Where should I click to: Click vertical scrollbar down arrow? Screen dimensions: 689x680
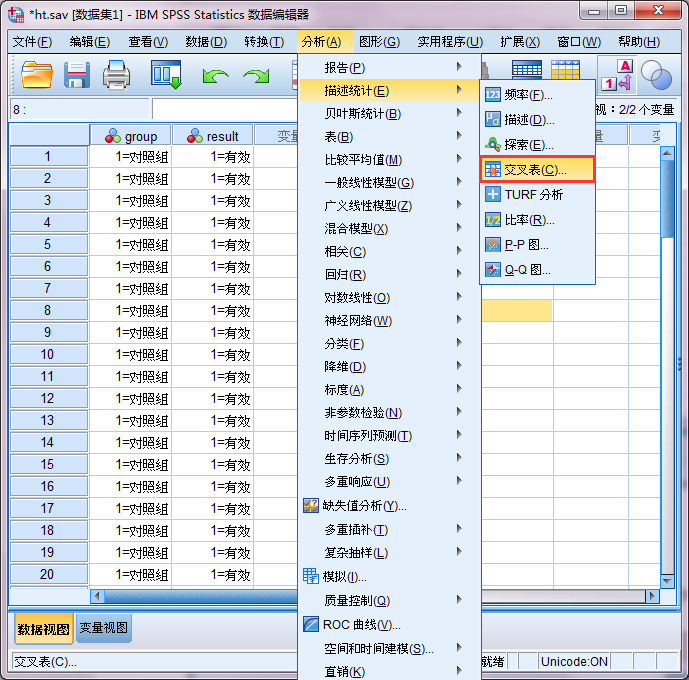[x=667, y=581]
